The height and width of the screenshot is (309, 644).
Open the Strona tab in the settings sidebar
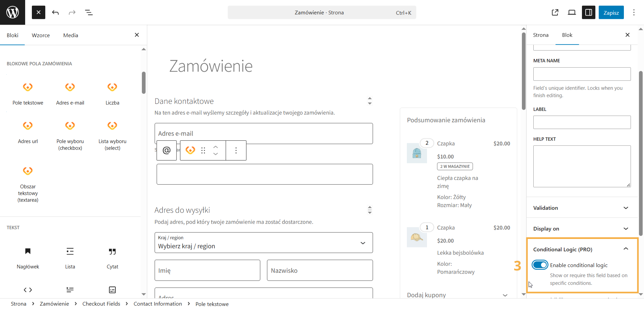tap(541, 35)
